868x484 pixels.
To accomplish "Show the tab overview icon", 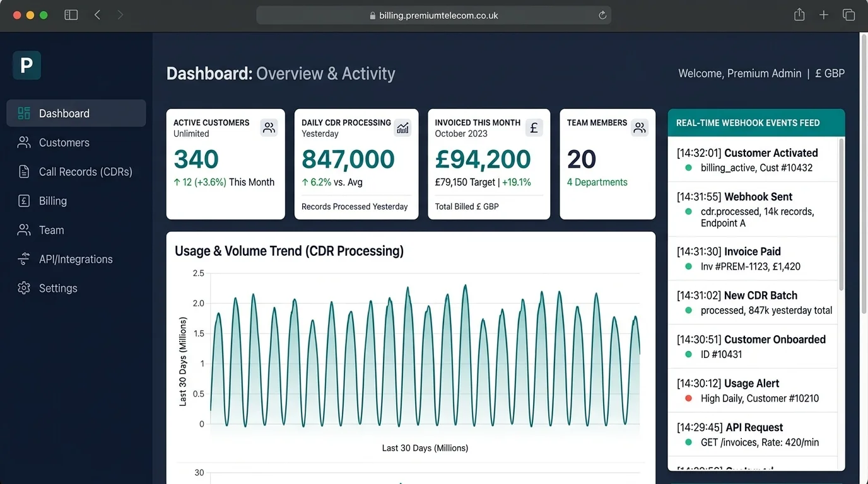I will (x=848, y=15).
